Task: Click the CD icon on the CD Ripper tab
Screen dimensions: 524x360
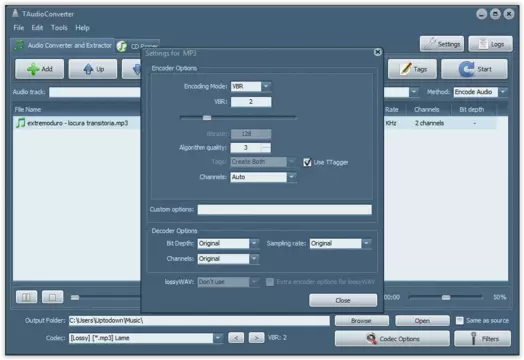Action: click(122, 46)
